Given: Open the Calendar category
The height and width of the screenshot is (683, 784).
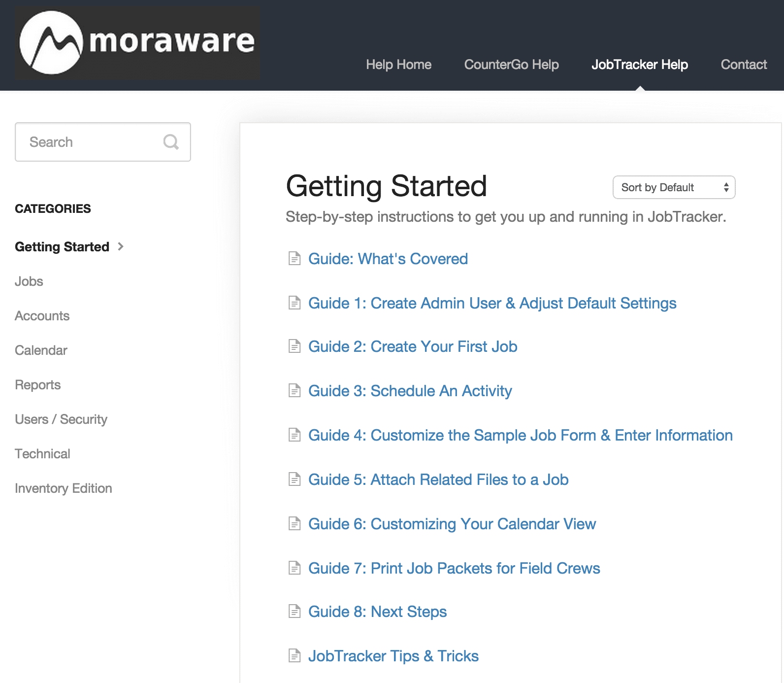Looking at the screenshot, I should (41, 350).
